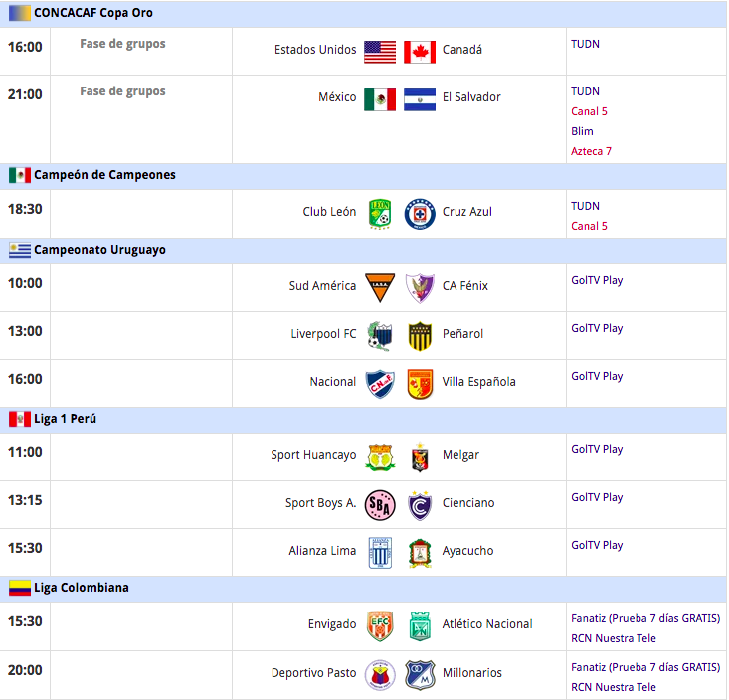
Task: Open the Blim channel link
Action: (582, 131)
